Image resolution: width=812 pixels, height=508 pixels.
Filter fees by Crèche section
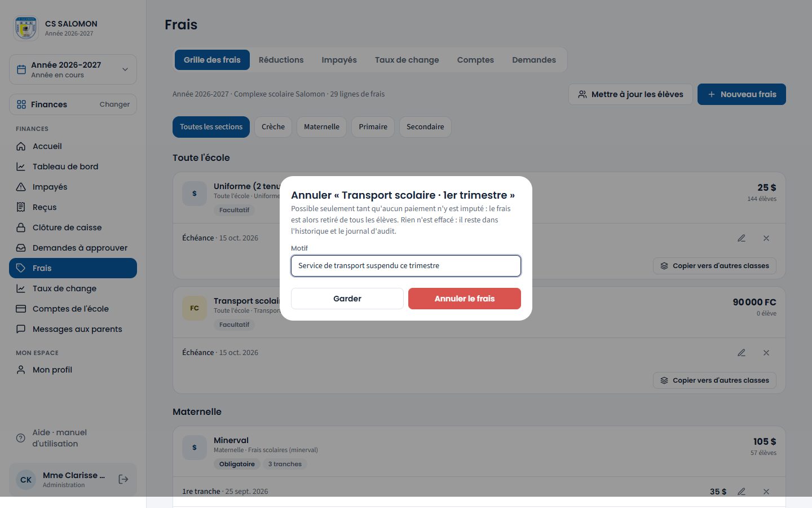click(x=273, y=127)
